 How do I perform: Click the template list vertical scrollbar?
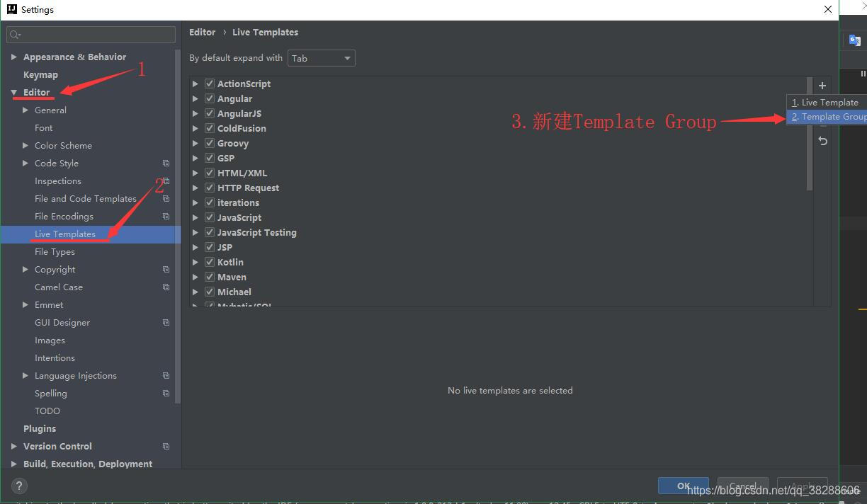[810, 134]
